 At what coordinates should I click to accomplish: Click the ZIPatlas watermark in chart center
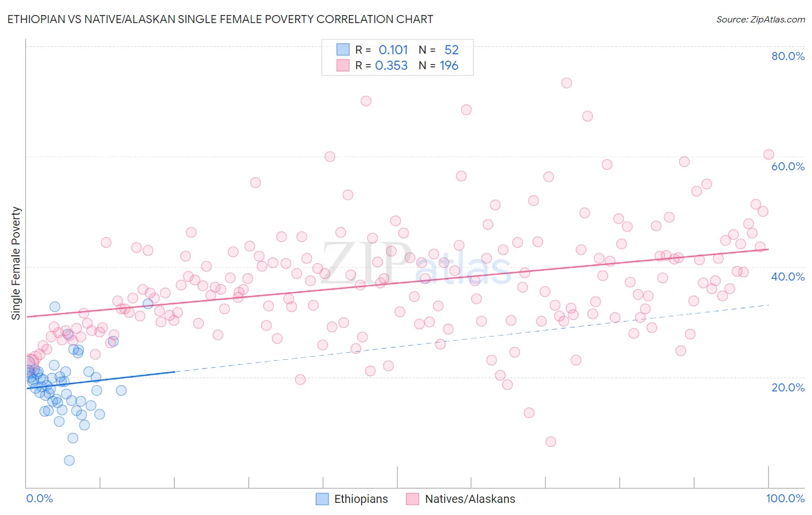(416, 264)
